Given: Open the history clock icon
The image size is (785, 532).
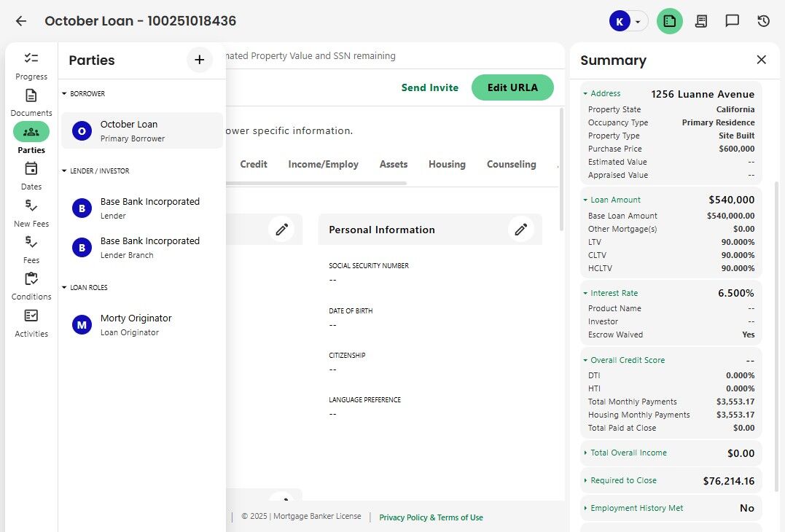Looking at the screenshot, I should 763,21.
